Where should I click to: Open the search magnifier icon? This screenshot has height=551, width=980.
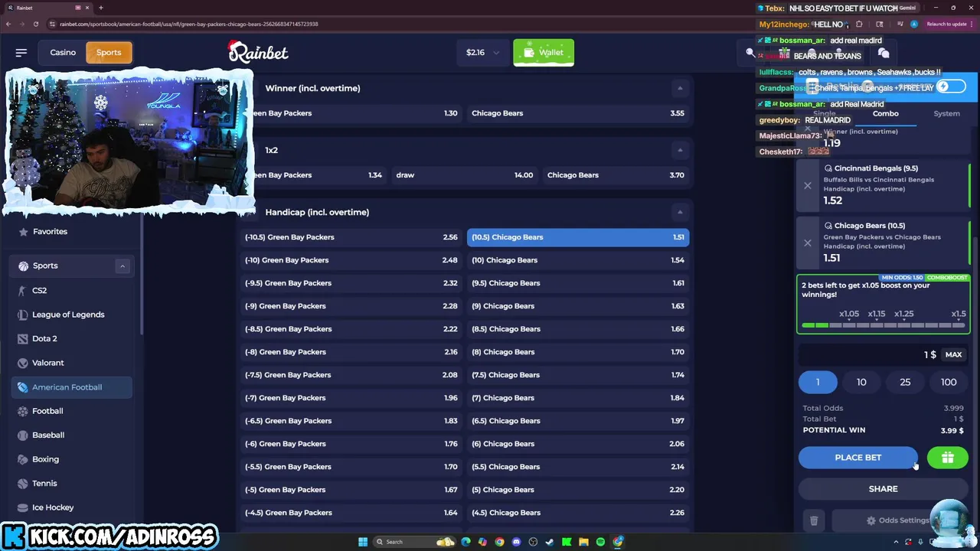pos(750,53)
